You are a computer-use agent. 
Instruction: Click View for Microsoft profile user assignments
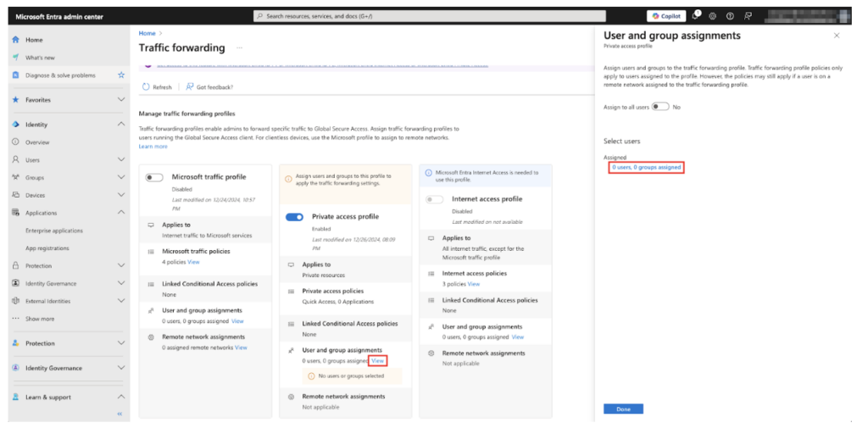click(237, 321)
